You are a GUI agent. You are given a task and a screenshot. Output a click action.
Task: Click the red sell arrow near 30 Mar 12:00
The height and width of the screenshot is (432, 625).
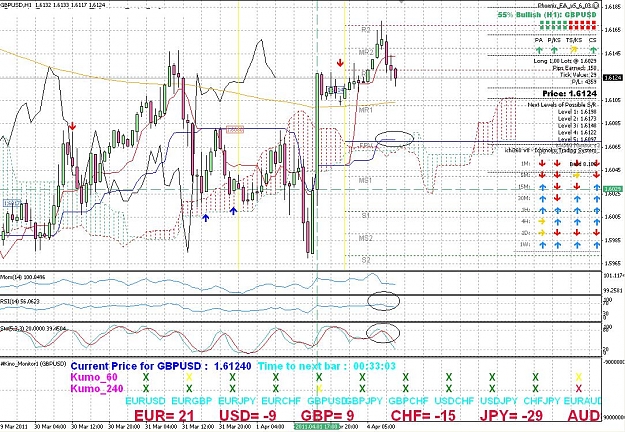[72, 126]
